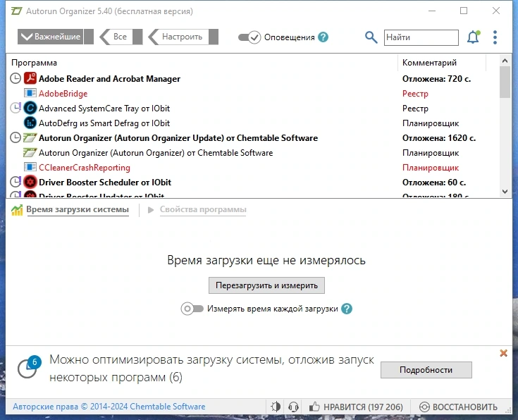Click the CCleanerCrashReporting window icon

tap(30, 167)
